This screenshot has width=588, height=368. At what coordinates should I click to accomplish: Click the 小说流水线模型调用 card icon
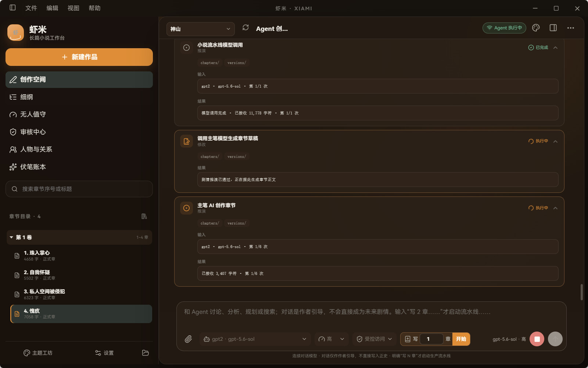[186, 47]
